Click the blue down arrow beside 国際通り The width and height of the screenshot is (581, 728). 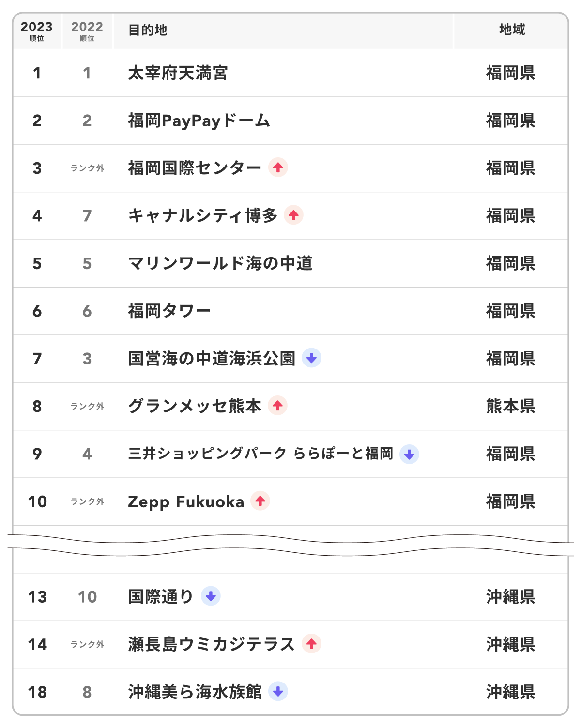click(211, 596)
